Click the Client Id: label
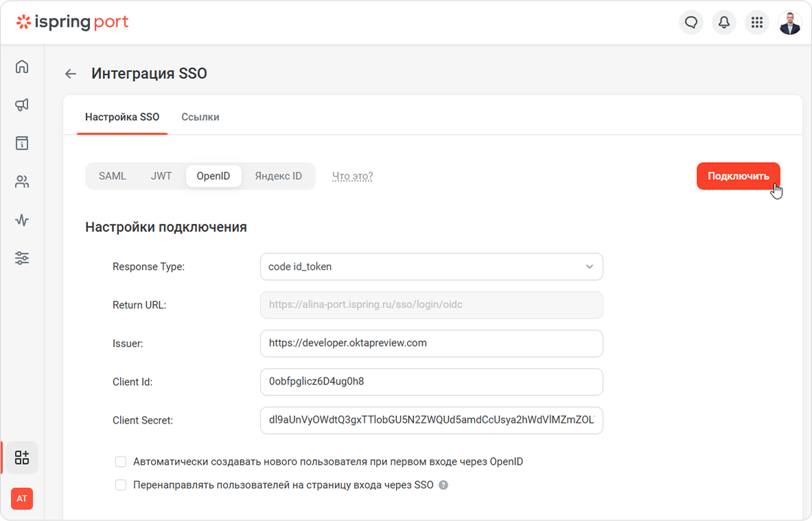812x521 pixels. point(132,382)
